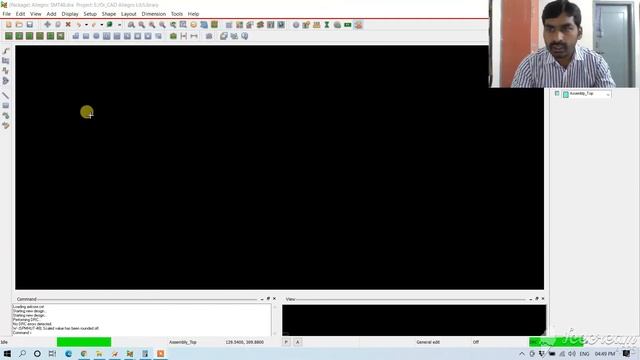Open the Setup menu
The height and width of the screenshot is (360, 640).
tap(90, 14)
